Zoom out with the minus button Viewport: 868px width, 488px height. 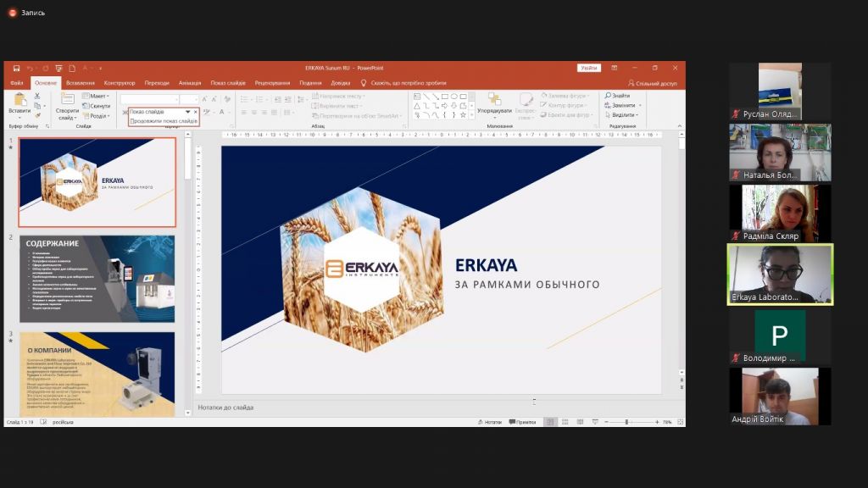pyautogui.click(x=607, y=422)
